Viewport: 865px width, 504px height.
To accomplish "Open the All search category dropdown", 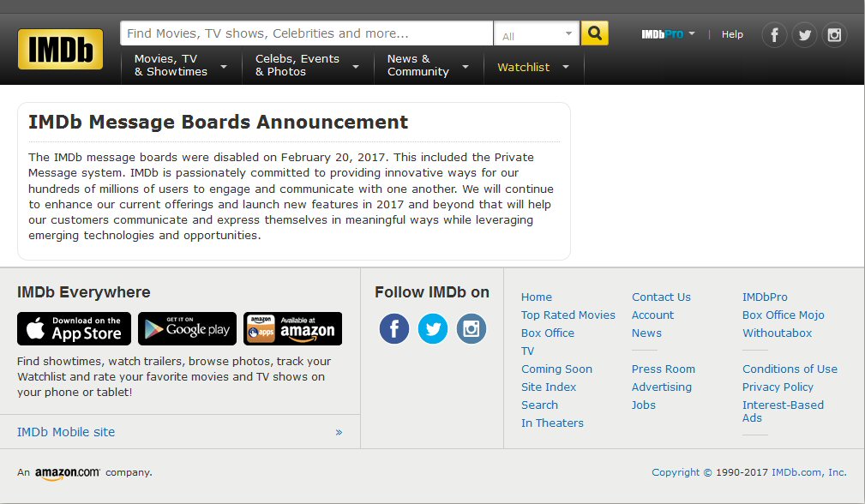I will pos(537,35).
